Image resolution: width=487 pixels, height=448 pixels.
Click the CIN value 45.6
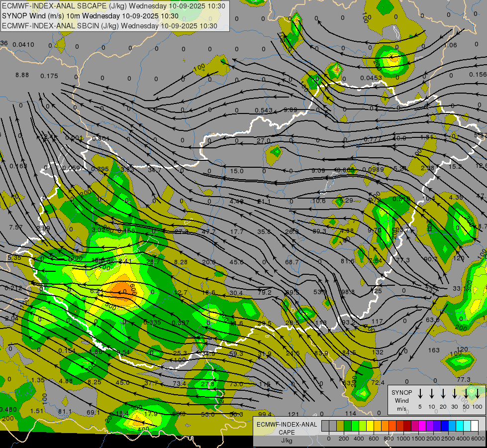(236, 262)
